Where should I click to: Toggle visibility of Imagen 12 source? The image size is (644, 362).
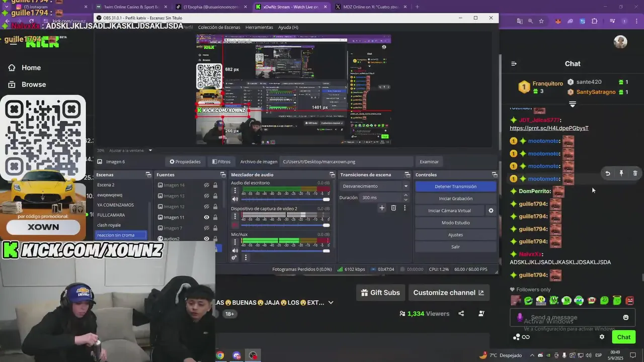(x=206, y=206)
